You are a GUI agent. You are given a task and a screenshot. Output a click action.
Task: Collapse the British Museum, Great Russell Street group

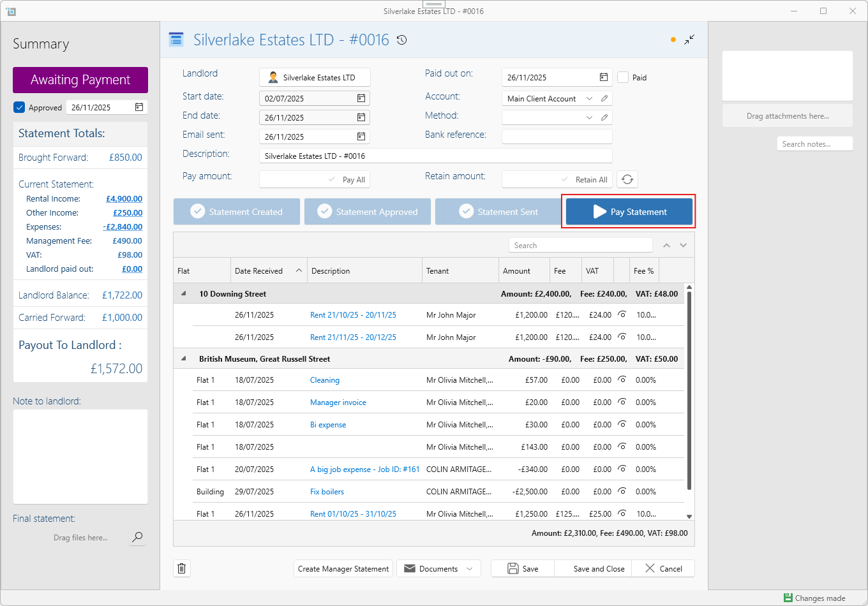[184, 358]
